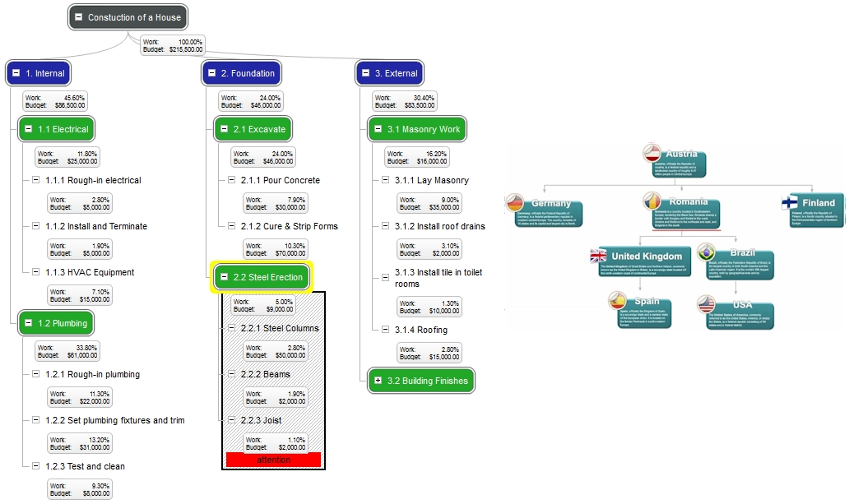The image size is (849, 504).
Task: Click the Spain flag icon
Action: (617, 300)
